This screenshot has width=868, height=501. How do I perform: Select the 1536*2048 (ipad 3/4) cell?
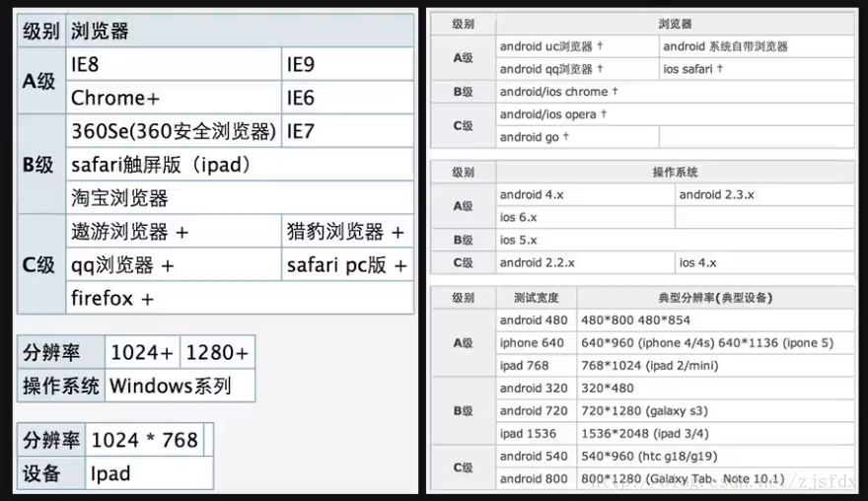click(x=715, y=434)
